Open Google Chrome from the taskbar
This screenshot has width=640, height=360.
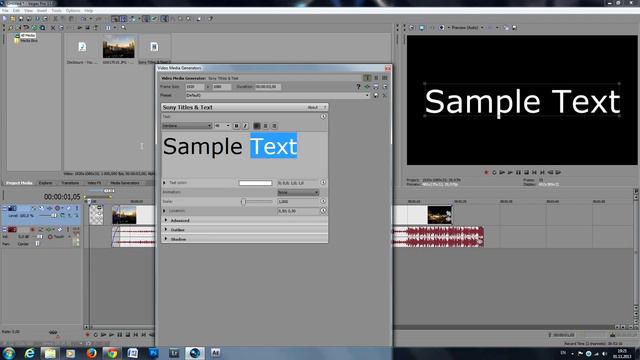point(112,353)
